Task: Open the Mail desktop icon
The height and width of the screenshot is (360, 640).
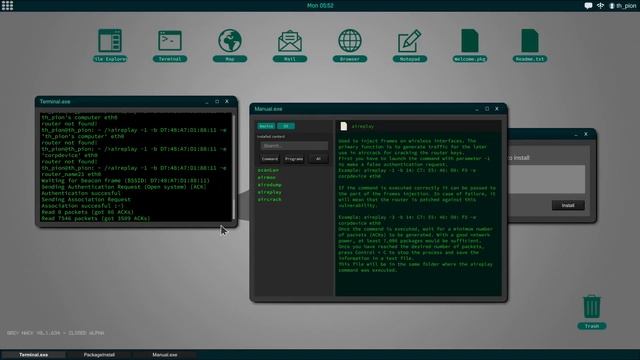Action: [x=290, y=45]
